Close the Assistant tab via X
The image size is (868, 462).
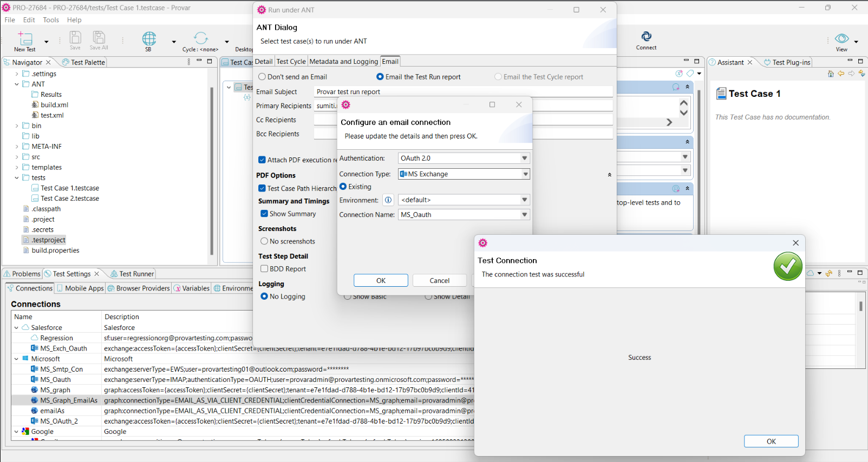pyautogui.click(x=750, y=62)
